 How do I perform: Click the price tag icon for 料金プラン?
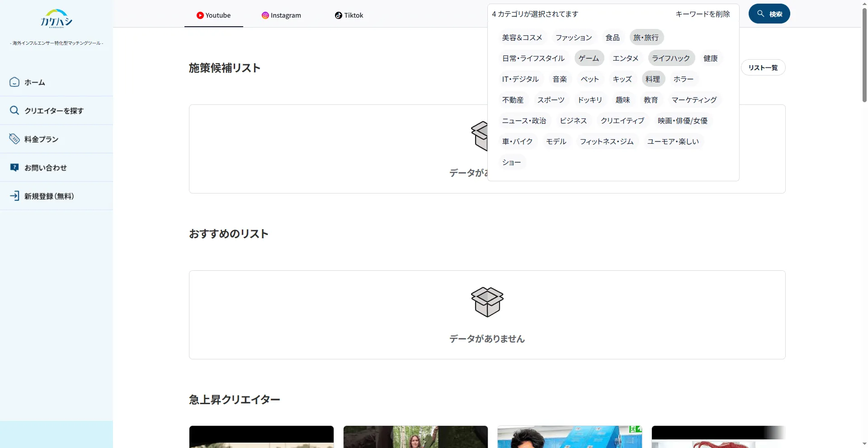(14, 139)
